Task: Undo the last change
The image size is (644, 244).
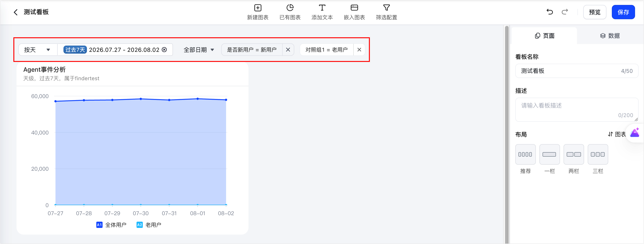Action: click(549, 12)
